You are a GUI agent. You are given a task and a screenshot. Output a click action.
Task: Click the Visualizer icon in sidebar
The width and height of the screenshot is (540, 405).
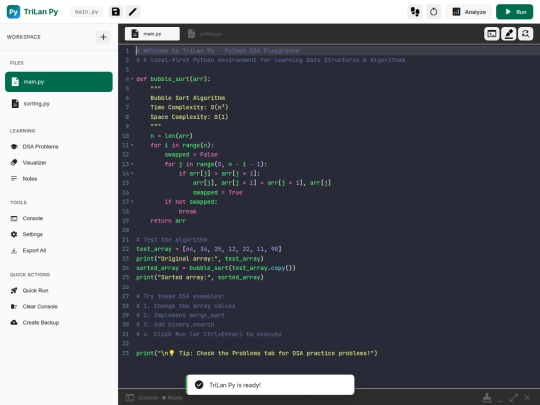14,163
